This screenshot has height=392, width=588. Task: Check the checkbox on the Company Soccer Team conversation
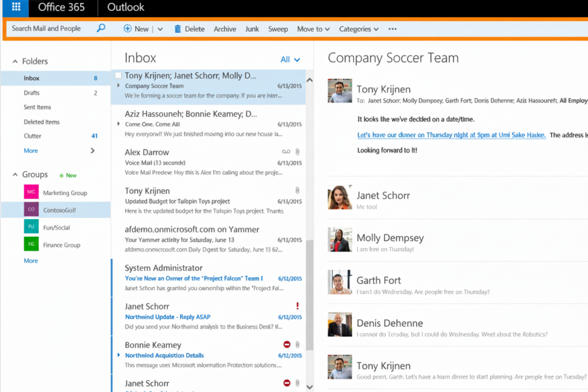coord(118,74)
